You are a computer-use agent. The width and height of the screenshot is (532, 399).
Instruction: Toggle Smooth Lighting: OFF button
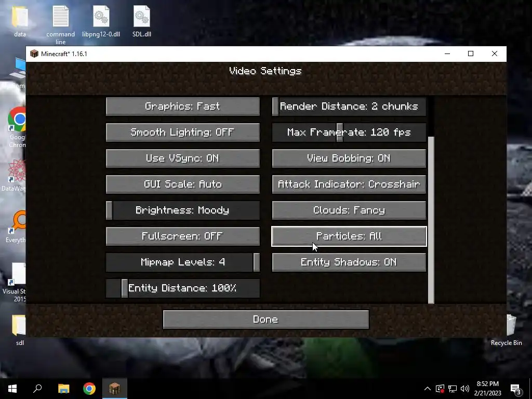coord(182,132)
